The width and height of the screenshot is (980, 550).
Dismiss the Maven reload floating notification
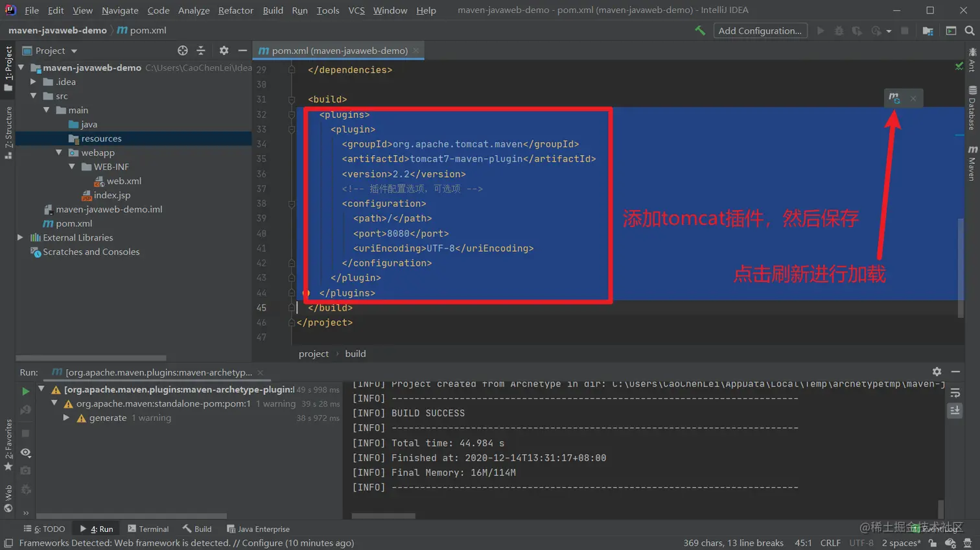click(913, 99)
